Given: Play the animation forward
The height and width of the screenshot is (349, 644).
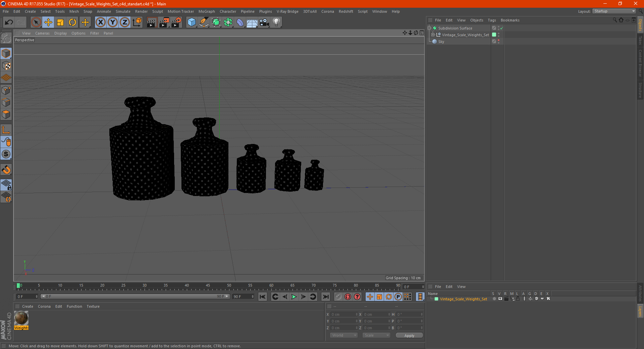Looking at the screenshot, I should click(x=294, y=297).
